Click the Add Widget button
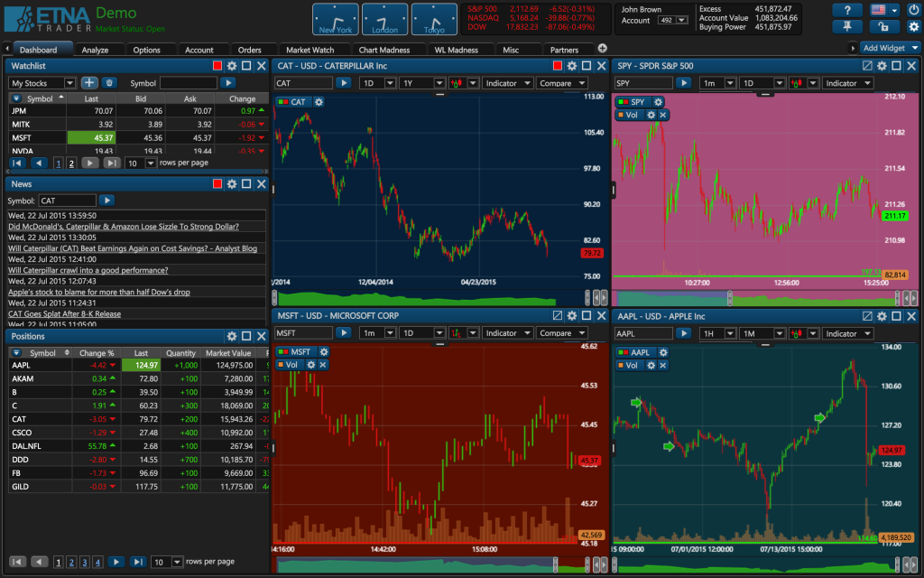 click(x=889, y=48)
